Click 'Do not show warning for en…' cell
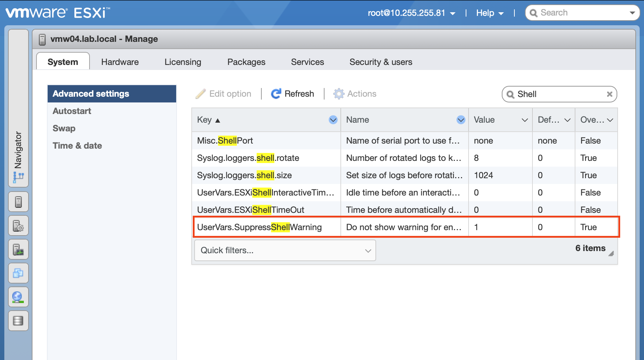644x360 pixels. [x=404, y=227]
